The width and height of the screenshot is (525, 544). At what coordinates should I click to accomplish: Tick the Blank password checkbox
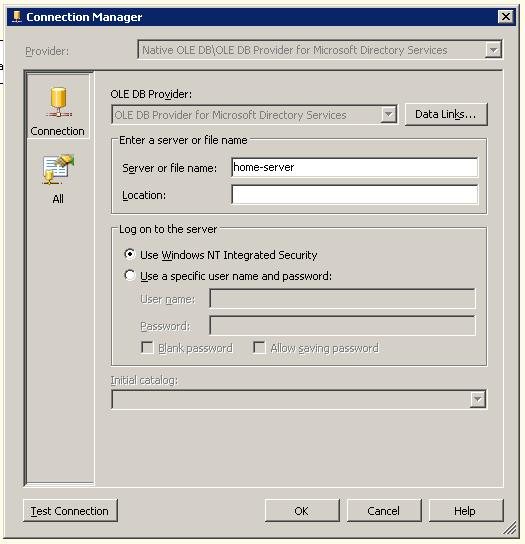(x=147, y=347)
